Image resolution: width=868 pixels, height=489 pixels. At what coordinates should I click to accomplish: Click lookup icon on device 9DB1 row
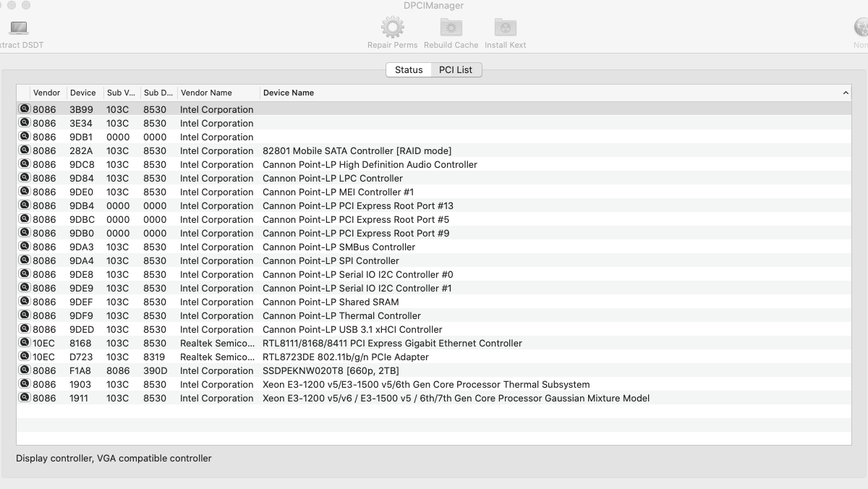click(x=25, y=136)
